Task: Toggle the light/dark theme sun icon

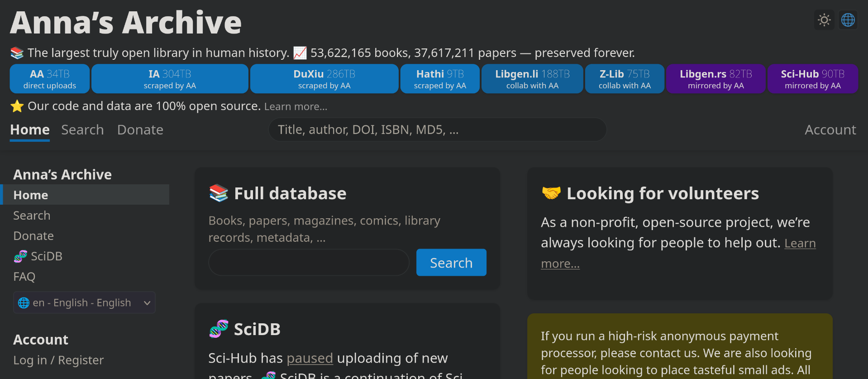Action: coord(824,20)
